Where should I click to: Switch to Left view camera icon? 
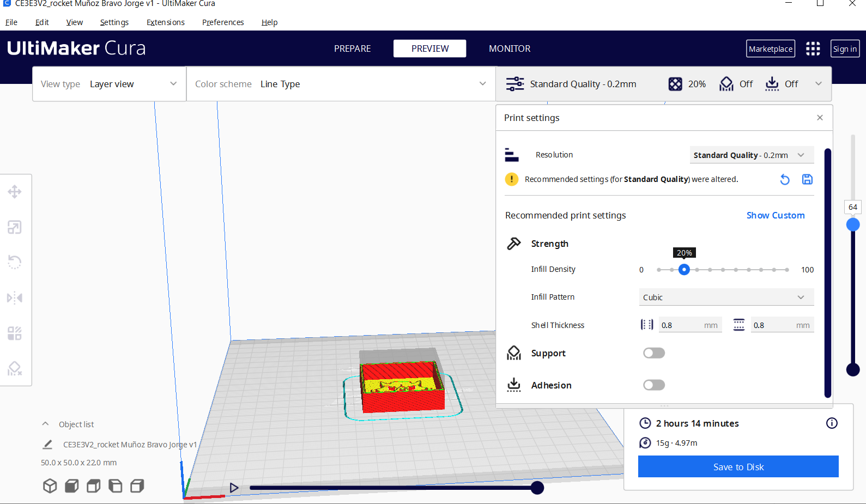(x=116, y=485)
